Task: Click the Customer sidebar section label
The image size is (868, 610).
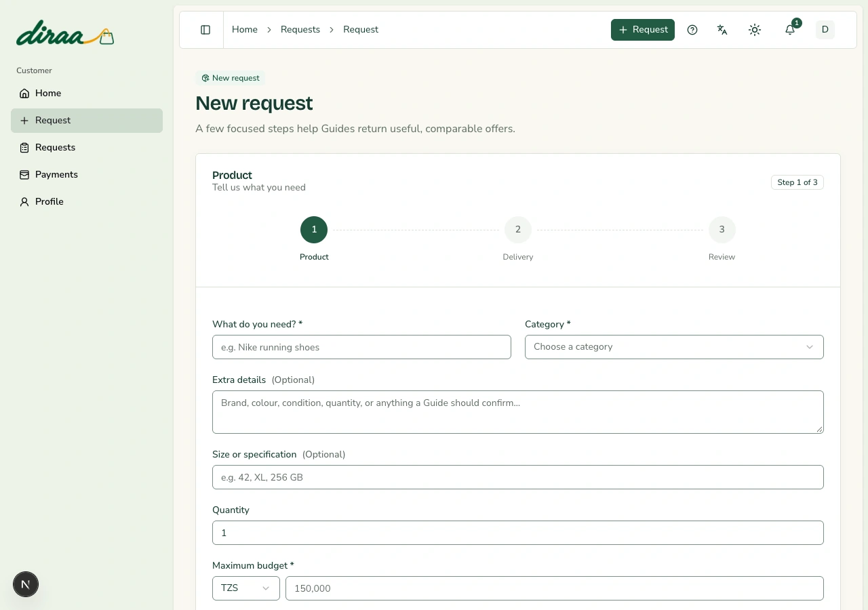Action: pyautogui.click(x=34, y=70)
